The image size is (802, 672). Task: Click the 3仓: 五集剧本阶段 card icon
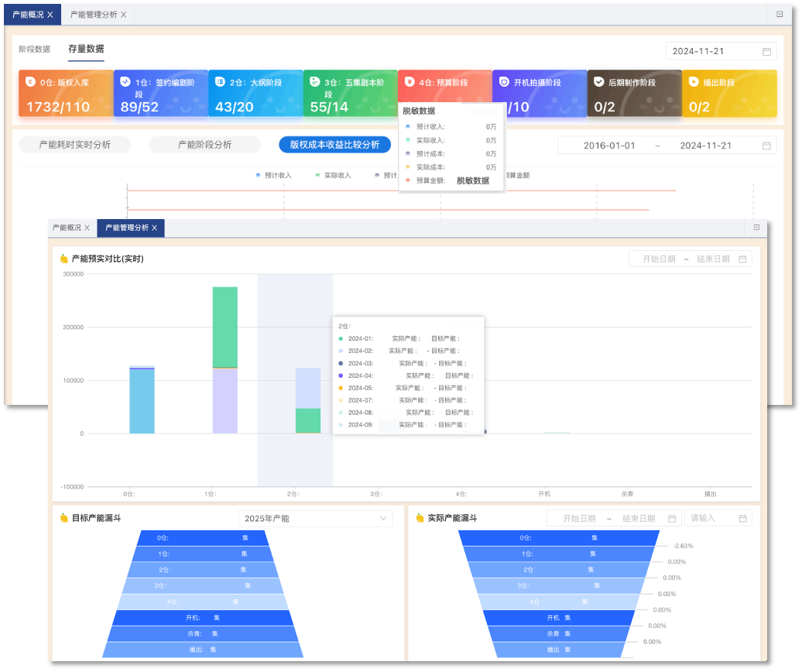pyautogui.click(x=314, y=82)
